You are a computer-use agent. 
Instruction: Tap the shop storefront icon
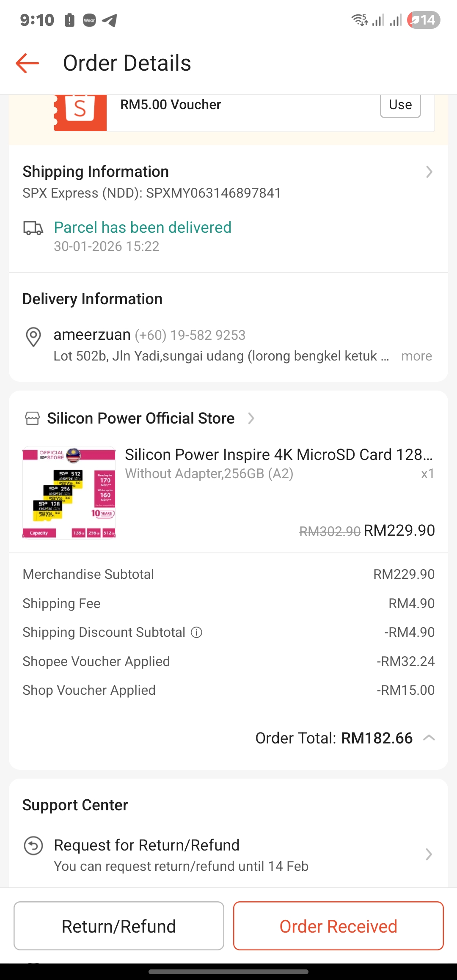33,418
